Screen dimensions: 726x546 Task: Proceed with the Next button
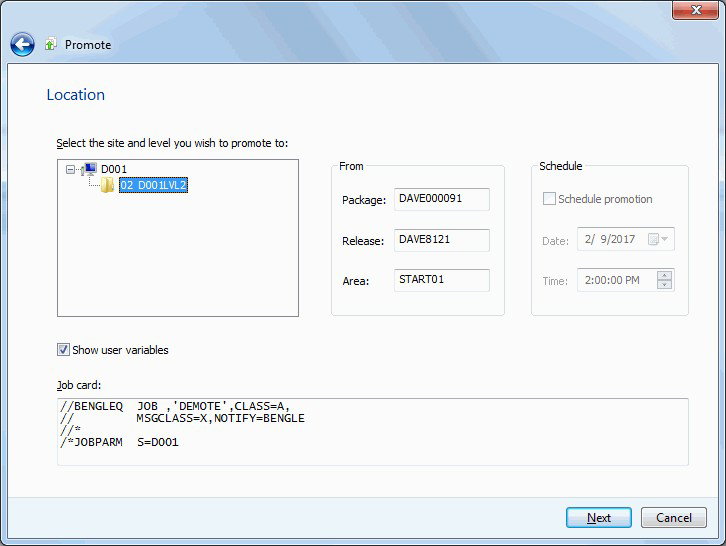[599, 517]
